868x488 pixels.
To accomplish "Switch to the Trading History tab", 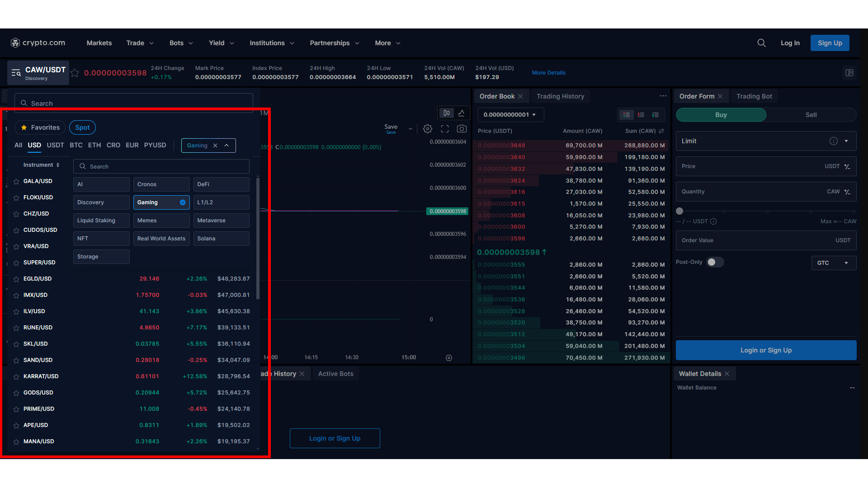I will click(x=560, y=96).
